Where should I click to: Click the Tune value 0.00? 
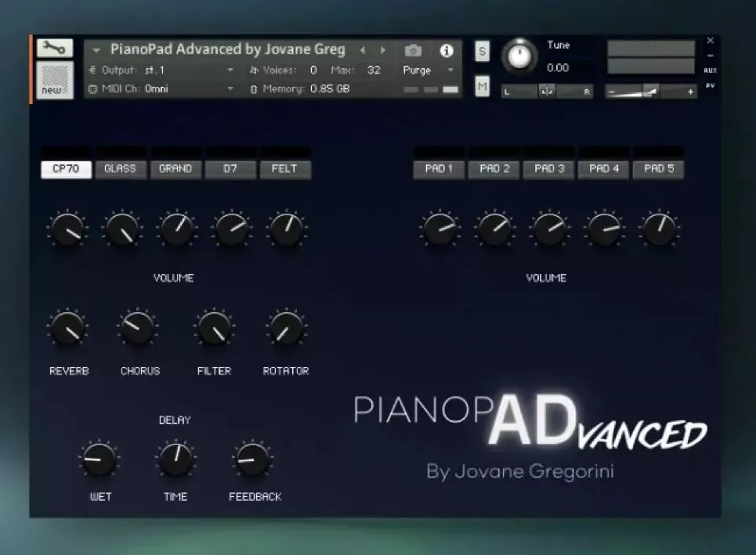click(x=558, y=68)
